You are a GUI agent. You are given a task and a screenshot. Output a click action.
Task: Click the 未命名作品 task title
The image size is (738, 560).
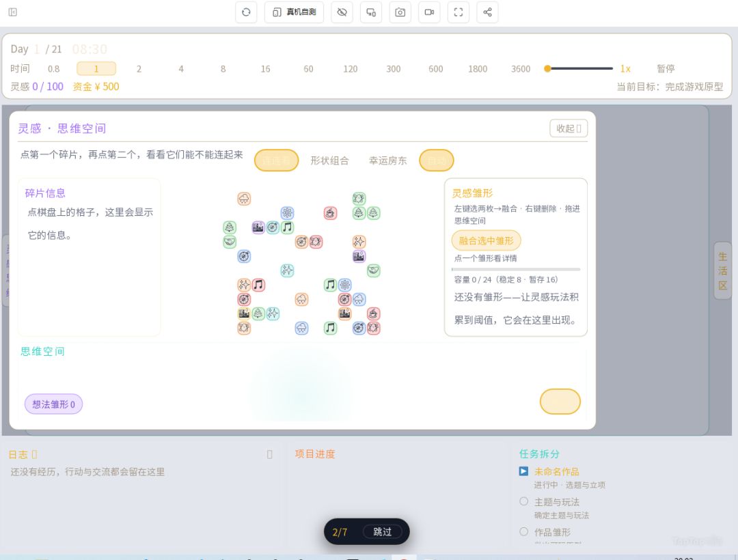tap(556, 472)
